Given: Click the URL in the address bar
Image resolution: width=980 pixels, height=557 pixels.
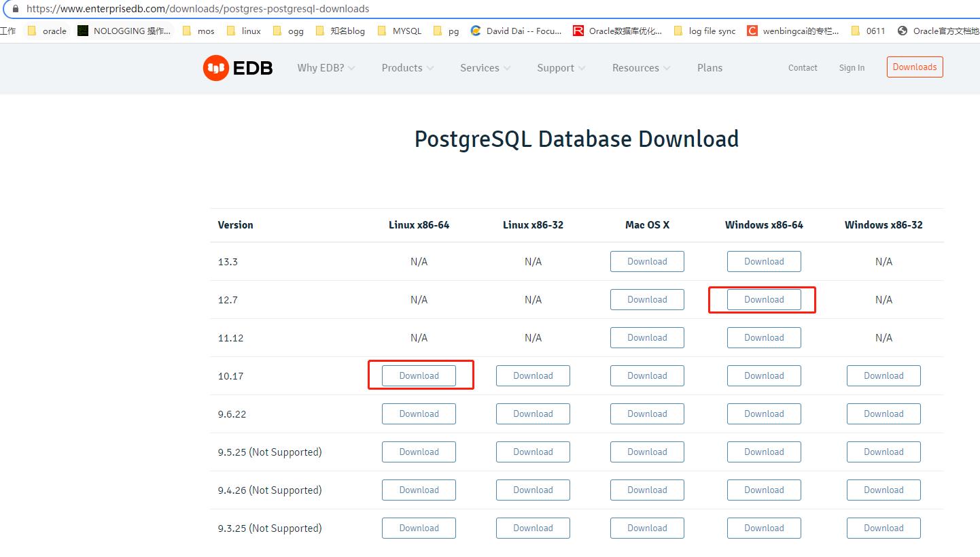Looking at the screenshot, I should point(198,9).
